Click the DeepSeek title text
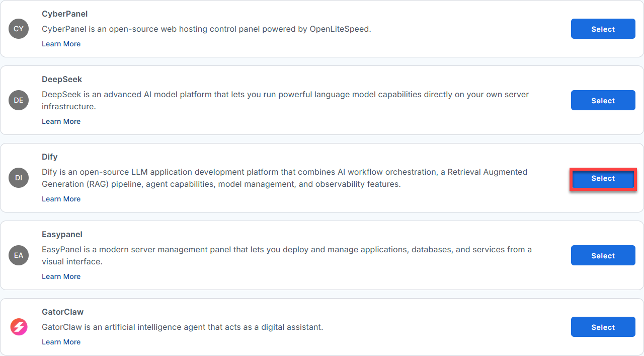The image size is (644, 356). pos(62,79)
